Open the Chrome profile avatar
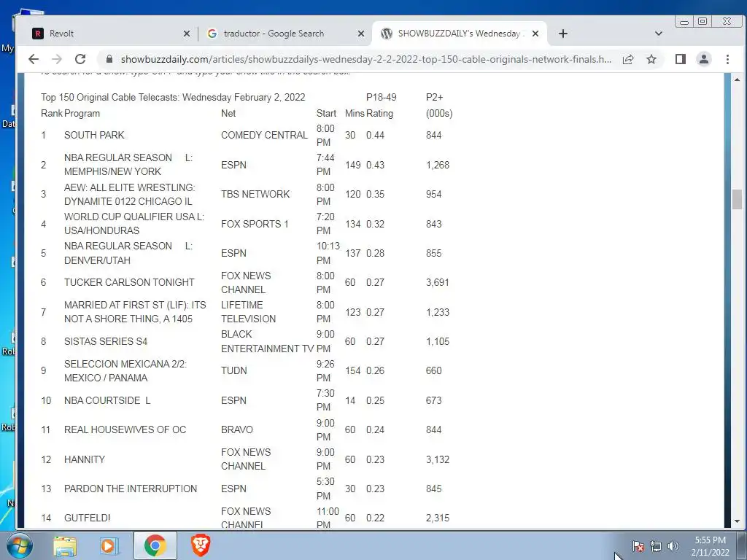747x560 pixels. (x=704, y=59)
